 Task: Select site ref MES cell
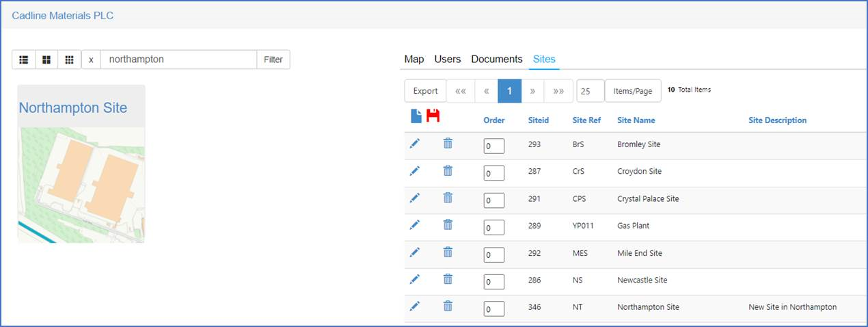(580, 253)
